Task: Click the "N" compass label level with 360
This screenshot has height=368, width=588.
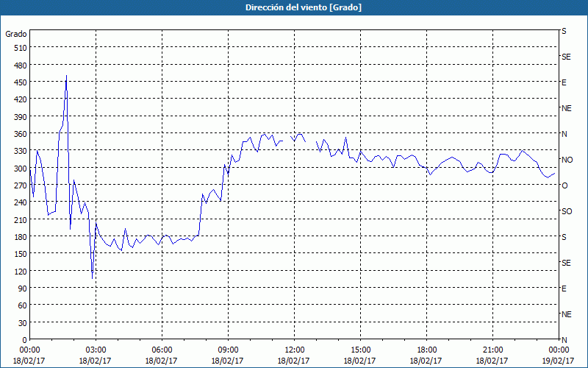Action: [x=564, y=134]
